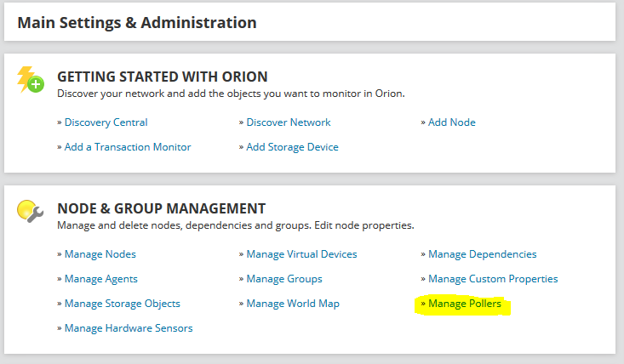
Task: Open Manage Dependencies link
Action: point(483,254)
